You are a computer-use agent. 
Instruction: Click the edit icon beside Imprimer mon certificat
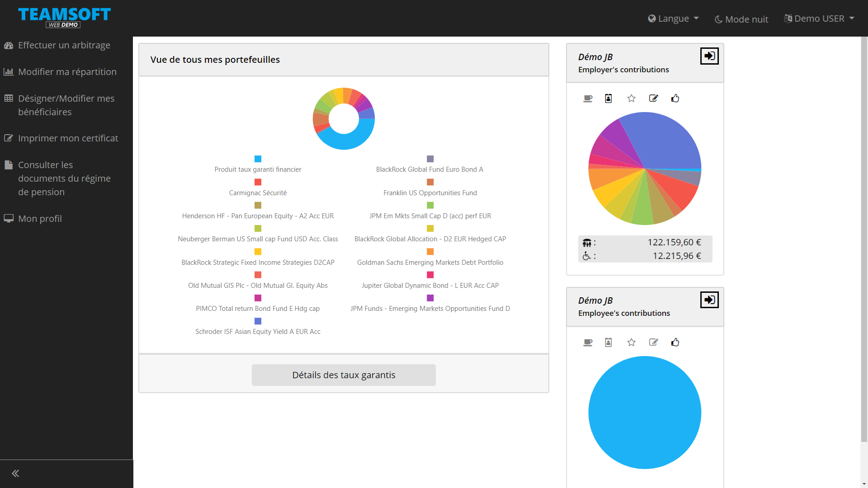pos(9,138)
